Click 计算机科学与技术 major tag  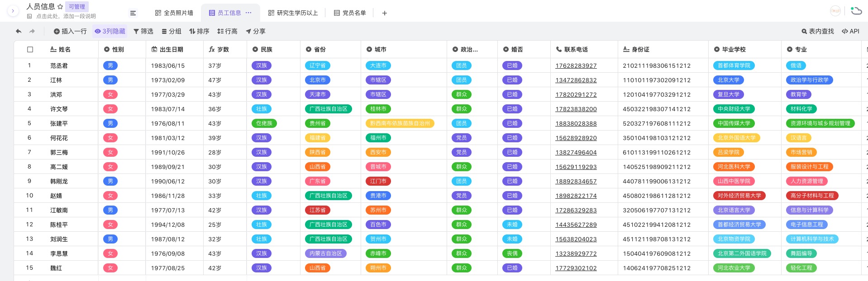click(812, 239)
